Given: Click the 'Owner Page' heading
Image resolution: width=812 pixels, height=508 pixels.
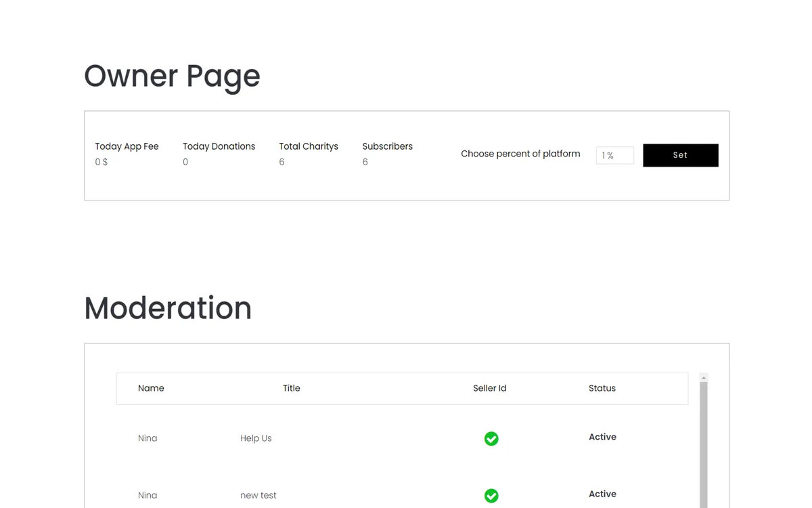Looking at the screenshot, I should [x=172, y=76].
